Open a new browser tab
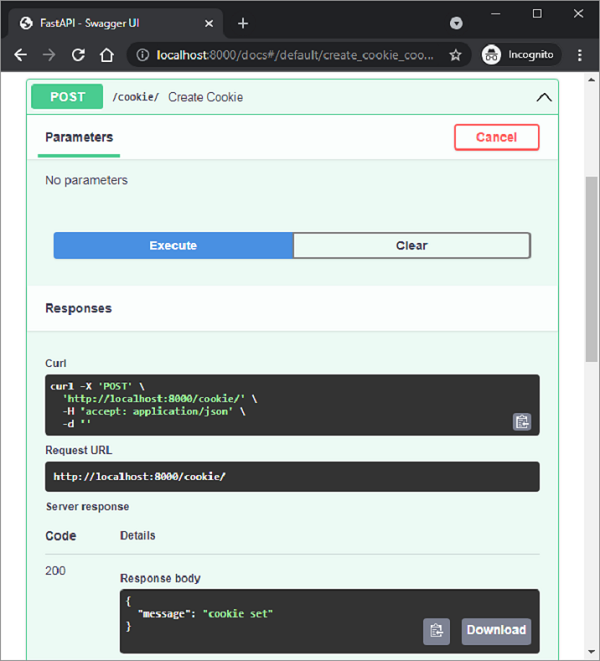This screenshot has width=600, height=661. point(243,23)
